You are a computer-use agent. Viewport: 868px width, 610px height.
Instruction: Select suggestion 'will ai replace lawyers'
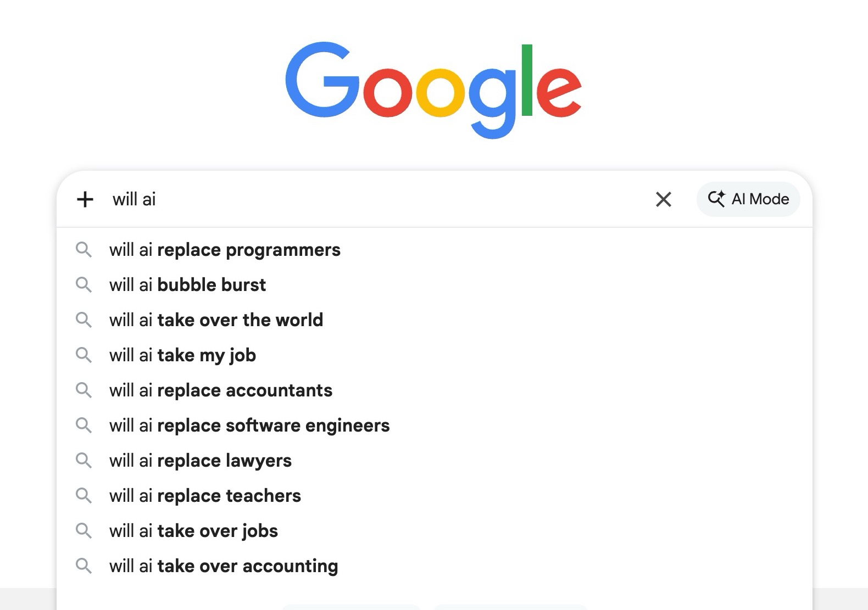click(201, 461)
